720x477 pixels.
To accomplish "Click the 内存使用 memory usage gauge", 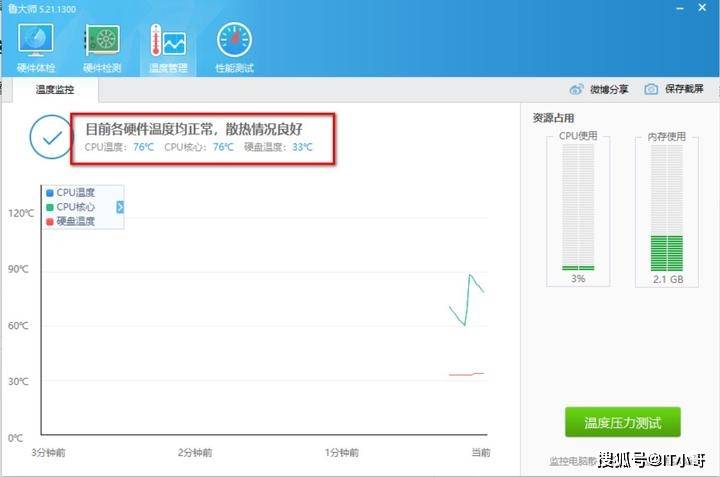I will point(666,207).
